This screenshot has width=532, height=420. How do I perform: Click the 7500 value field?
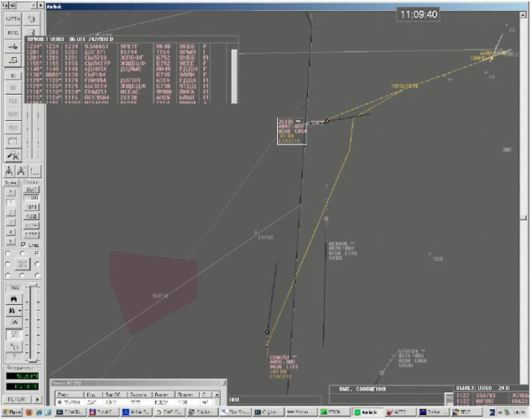pyautogui.click(x=14, y=288)
